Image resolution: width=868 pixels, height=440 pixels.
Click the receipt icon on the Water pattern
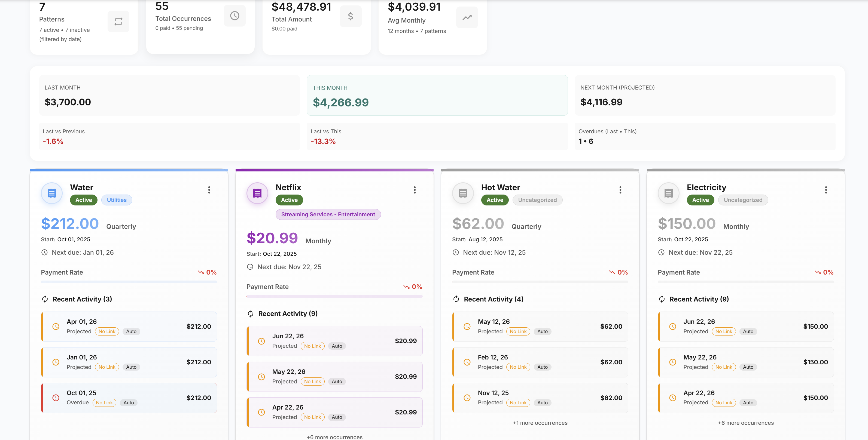click(x=51, y=193)
